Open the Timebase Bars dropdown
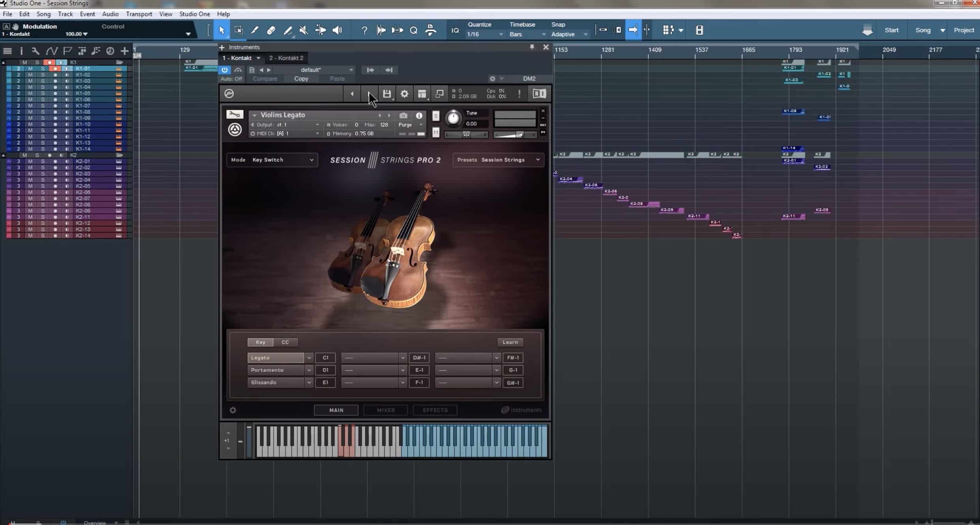 pos(528,34)
